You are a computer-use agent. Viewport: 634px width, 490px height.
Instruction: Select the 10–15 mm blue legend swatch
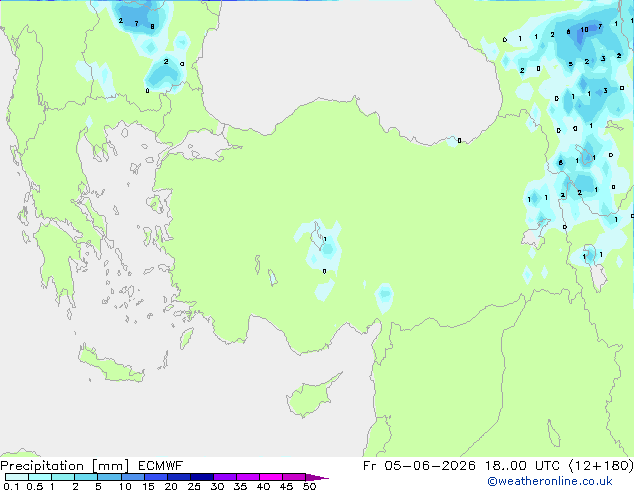pyautogui.click(x=133, y=477)
